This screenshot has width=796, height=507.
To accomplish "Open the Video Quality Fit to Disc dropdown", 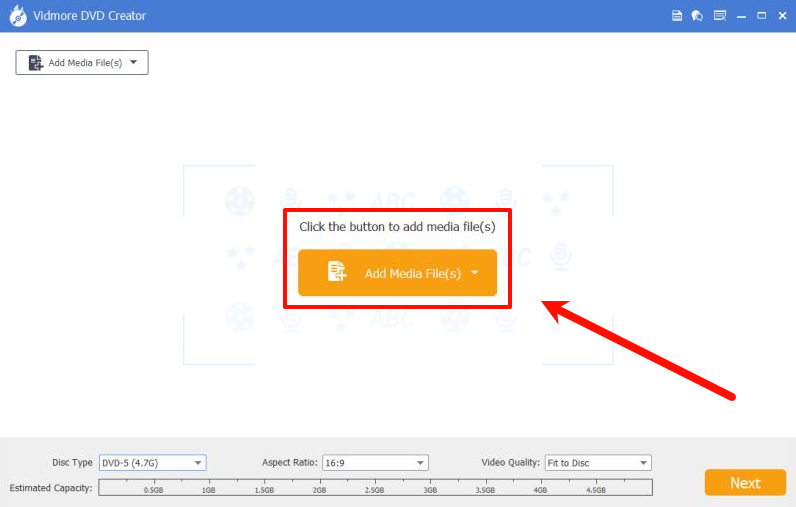I will 598,463.
